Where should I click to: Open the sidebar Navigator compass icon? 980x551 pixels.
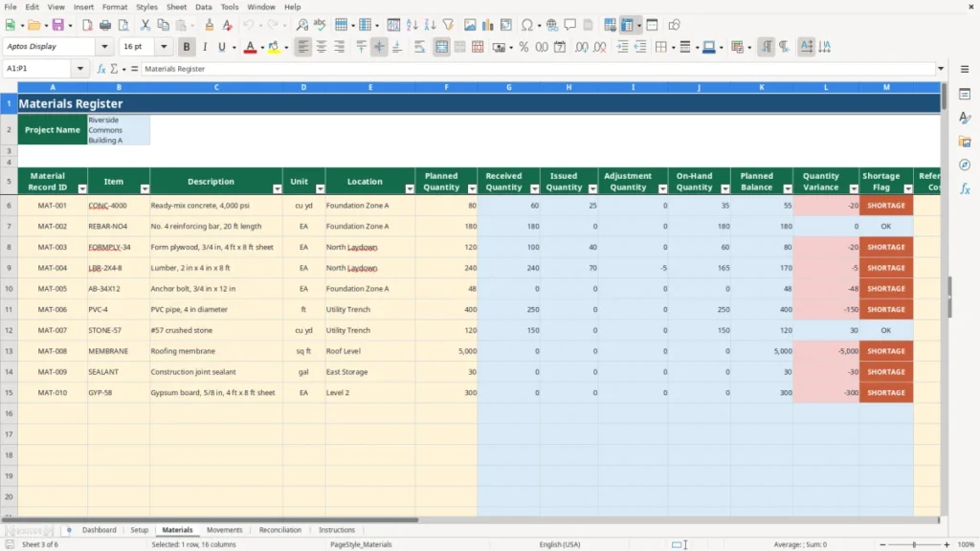[965, 165]
